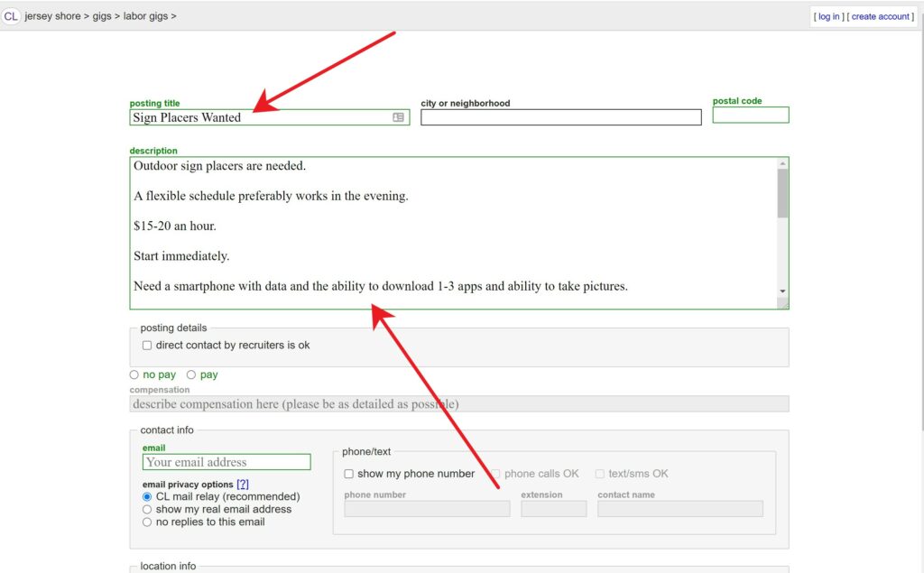The image size is (924, 573).
Task: Open the email privacy options [?] help link
Action: (243, 484)
